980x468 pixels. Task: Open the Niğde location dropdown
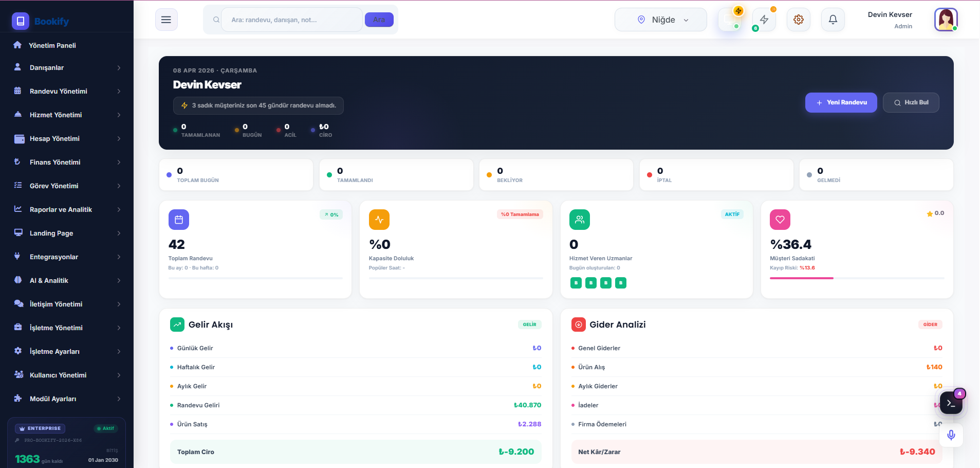point(660,20)
